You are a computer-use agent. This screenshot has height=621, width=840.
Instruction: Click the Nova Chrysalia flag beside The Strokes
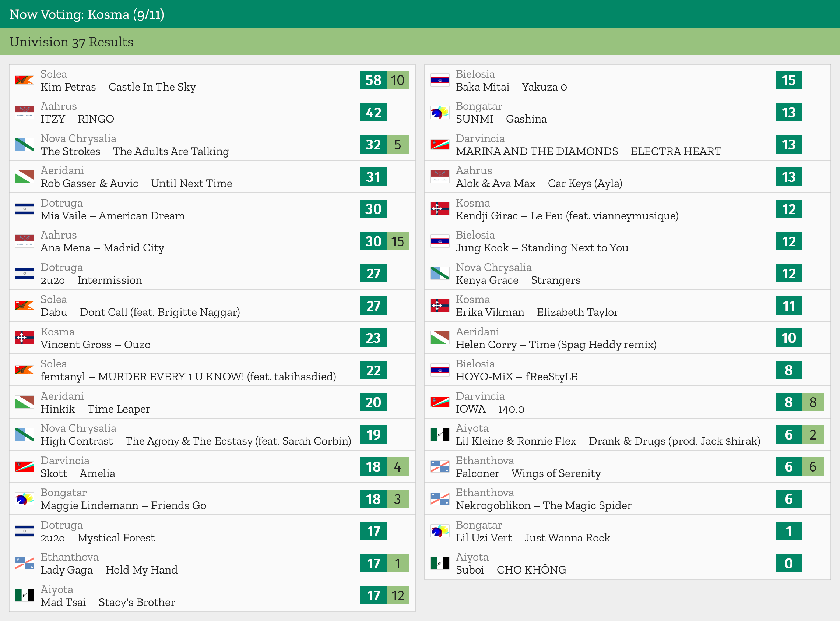click(x=24, y=144)
